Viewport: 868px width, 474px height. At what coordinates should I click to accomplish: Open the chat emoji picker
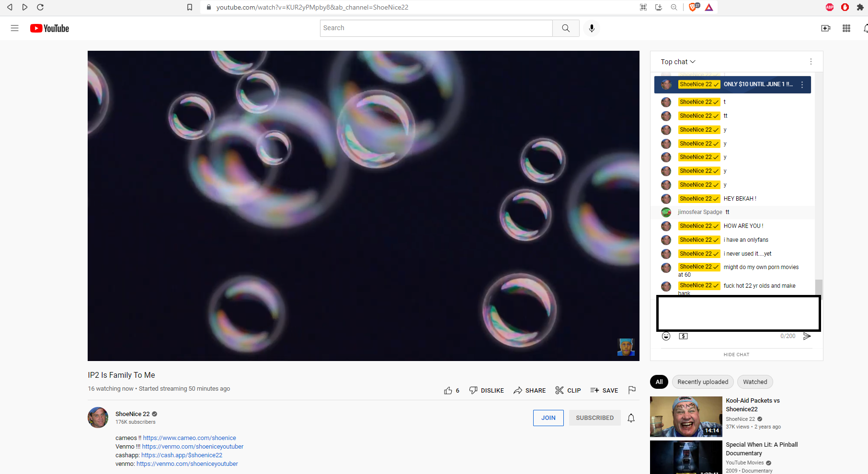(x=666, y=336)
